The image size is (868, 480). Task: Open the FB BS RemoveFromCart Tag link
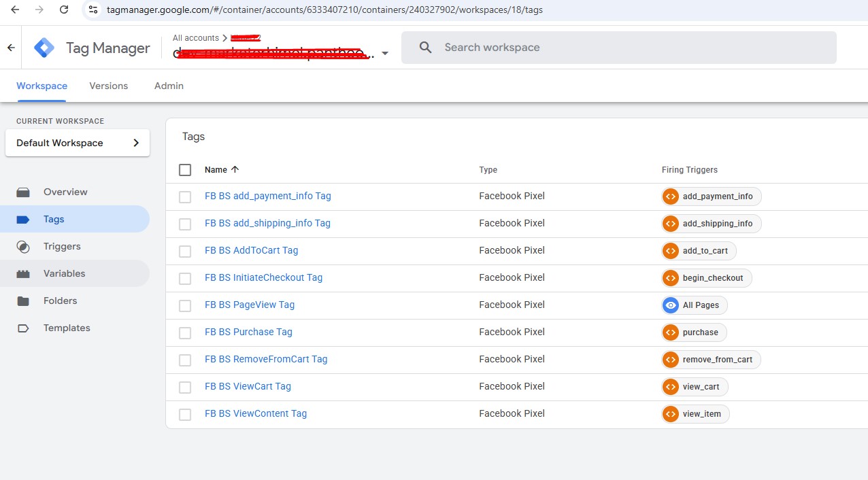(266, 359)
